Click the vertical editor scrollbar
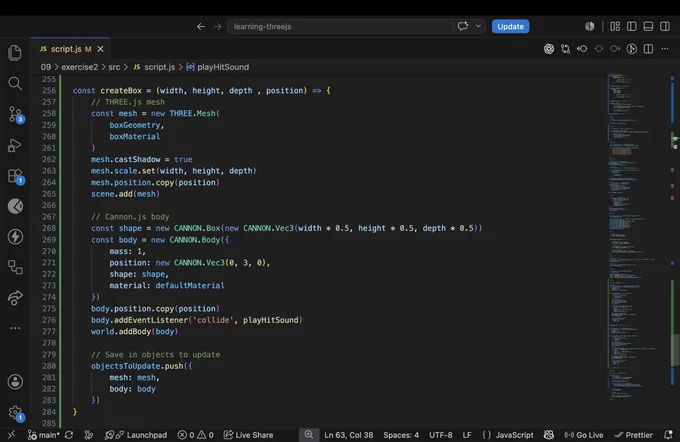 point(676,349)
